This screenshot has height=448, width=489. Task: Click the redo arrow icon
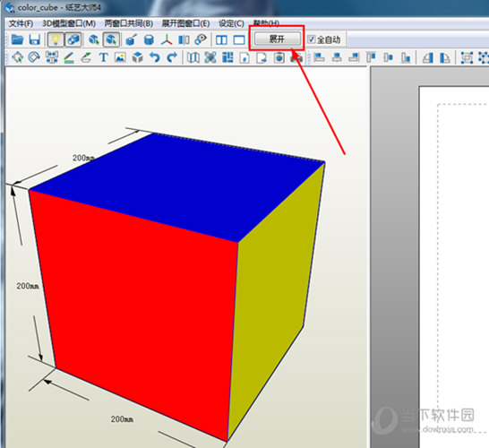point(172,57)
